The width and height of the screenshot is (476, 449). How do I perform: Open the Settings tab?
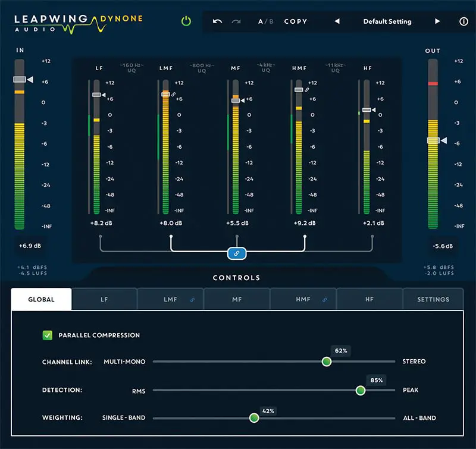click(x=433, y=299)
